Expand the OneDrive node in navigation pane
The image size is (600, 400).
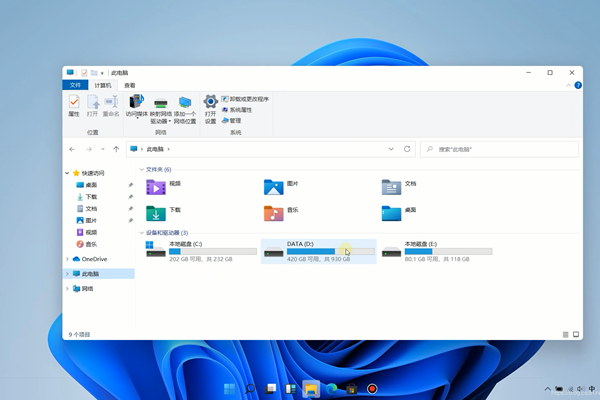67,259
